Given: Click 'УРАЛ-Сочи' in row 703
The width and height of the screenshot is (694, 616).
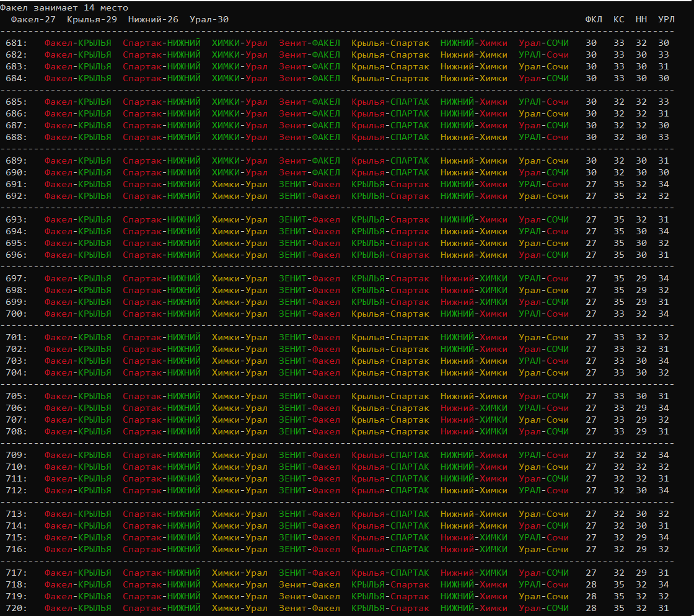Looking at the screenshot, I should 543,361.
